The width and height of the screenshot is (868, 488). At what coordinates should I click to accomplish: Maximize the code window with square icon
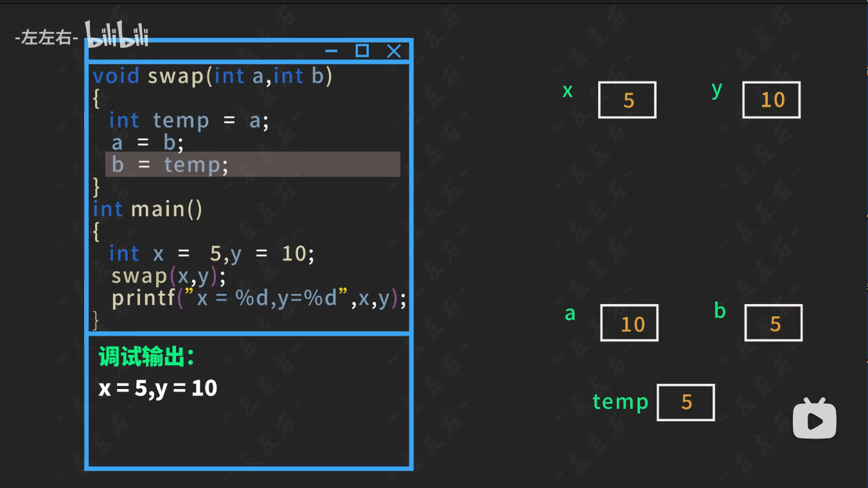pyautogui.click(x=362, y=51)
